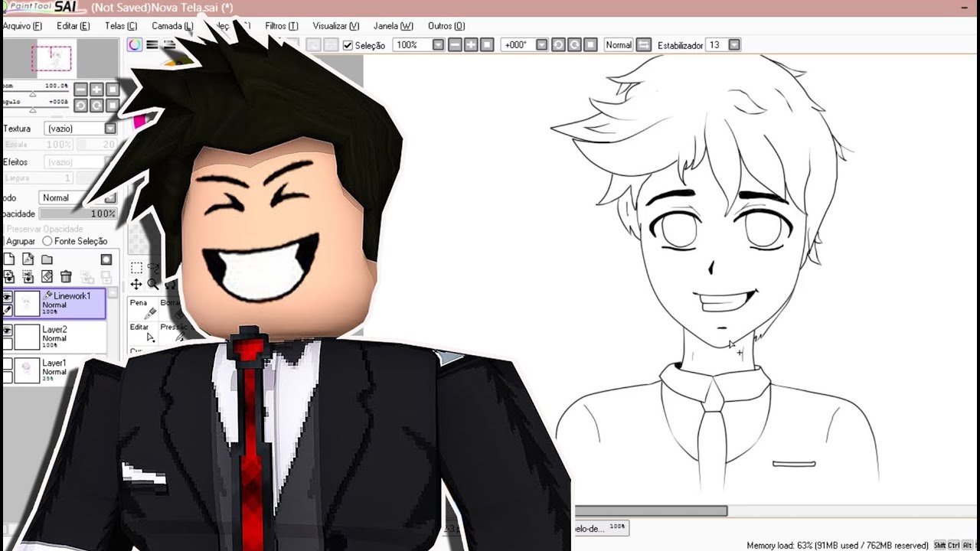Open the color wheel panel icon
The image size is (980, 551).
coord(136,45)
